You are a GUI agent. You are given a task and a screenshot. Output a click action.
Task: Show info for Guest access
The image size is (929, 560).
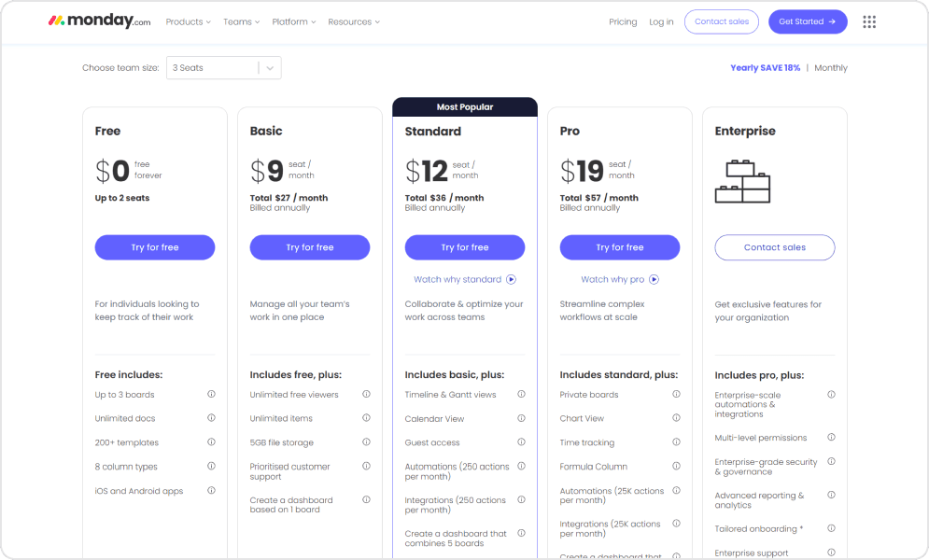521,442
